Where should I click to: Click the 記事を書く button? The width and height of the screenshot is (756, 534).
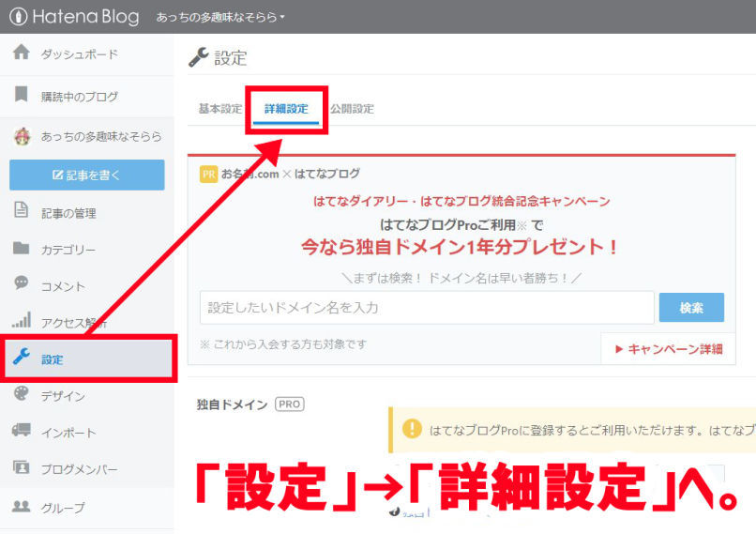(87, 175)
